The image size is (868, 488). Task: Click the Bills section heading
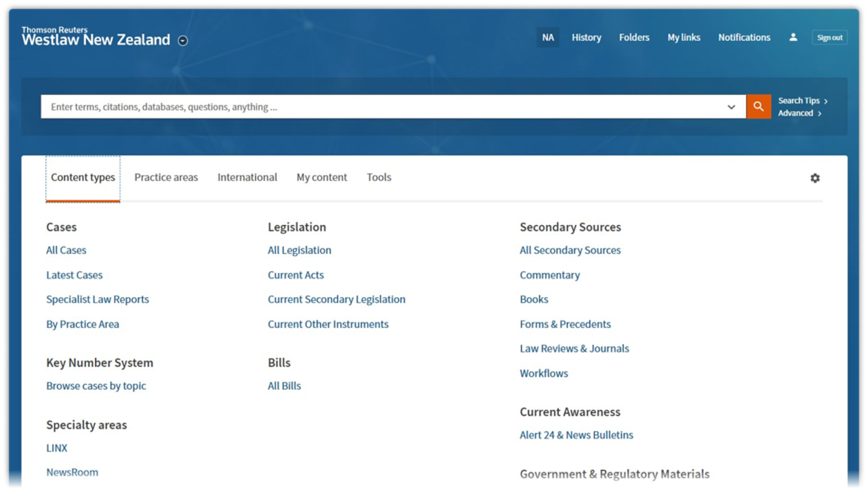[x=279, y=363]
